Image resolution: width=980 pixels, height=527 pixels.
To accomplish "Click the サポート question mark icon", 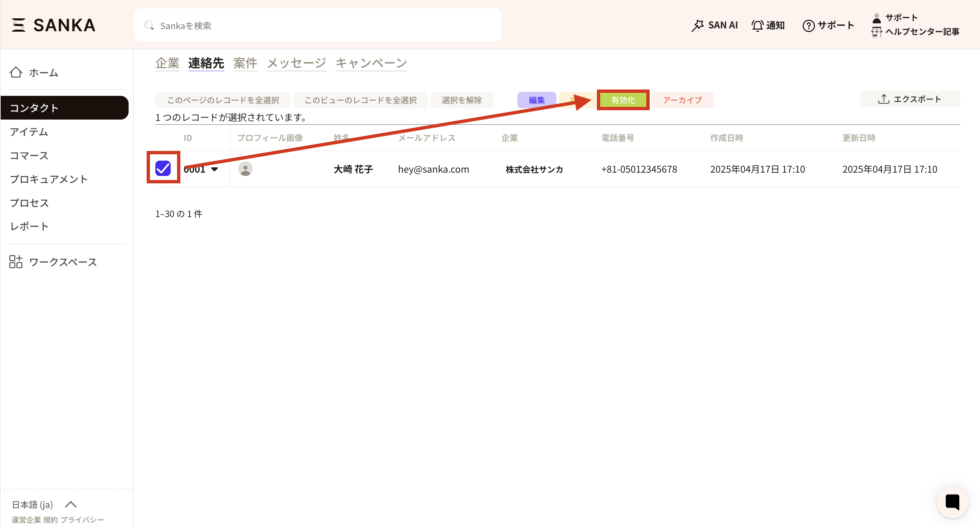I will [x=808, y=25].
